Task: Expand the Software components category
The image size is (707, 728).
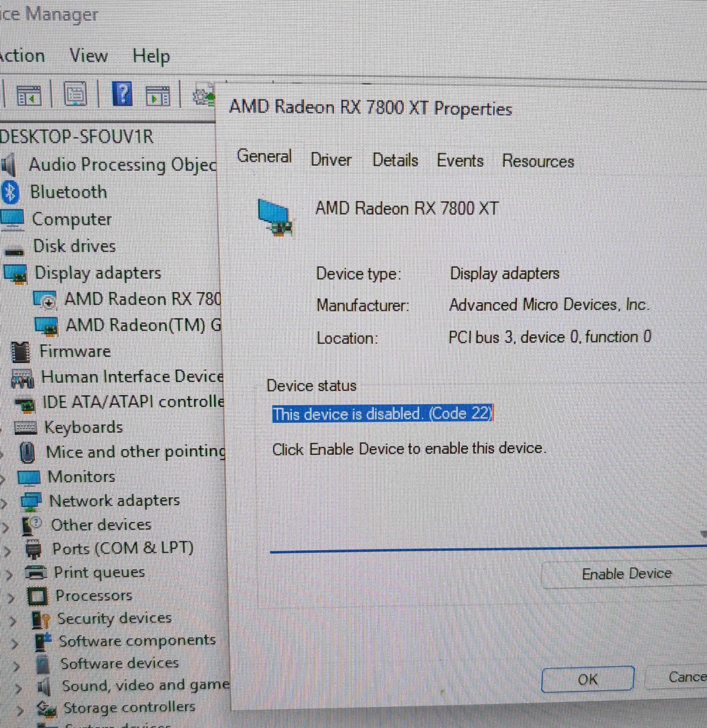Action: (x=14, y=643)
